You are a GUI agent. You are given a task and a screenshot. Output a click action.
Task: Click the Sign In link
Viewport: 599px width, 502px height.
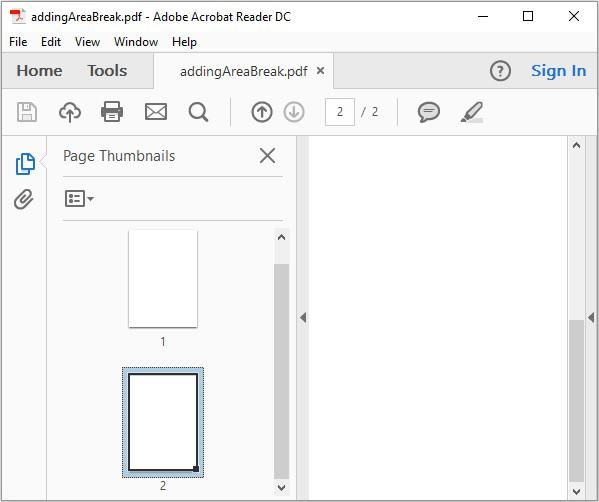click(559, 71)
